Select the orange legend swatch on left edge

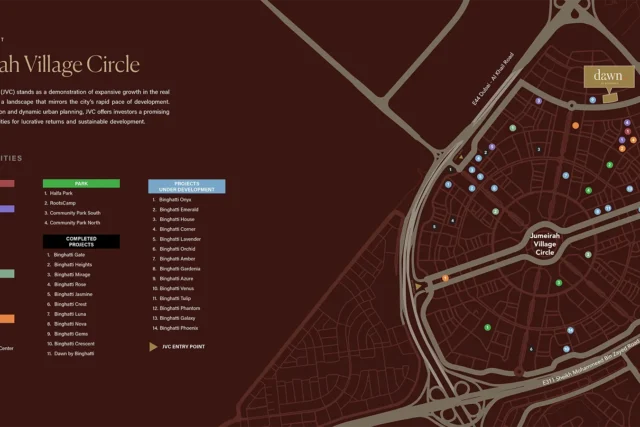pos(6,319)
